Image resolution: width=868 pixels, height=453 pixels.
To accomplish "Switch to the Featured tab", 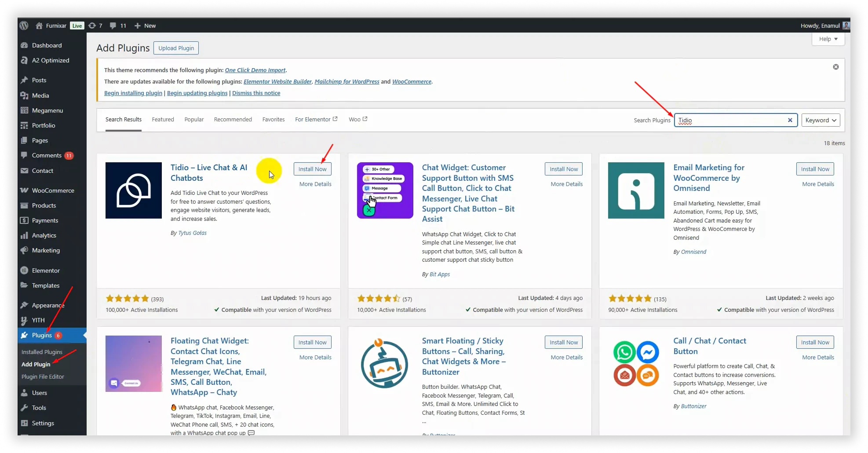I will click(x=163, y=119).
